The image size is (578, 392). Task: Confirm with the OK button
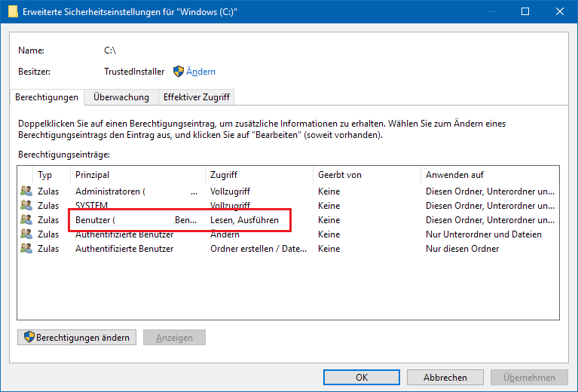[362, 377]
